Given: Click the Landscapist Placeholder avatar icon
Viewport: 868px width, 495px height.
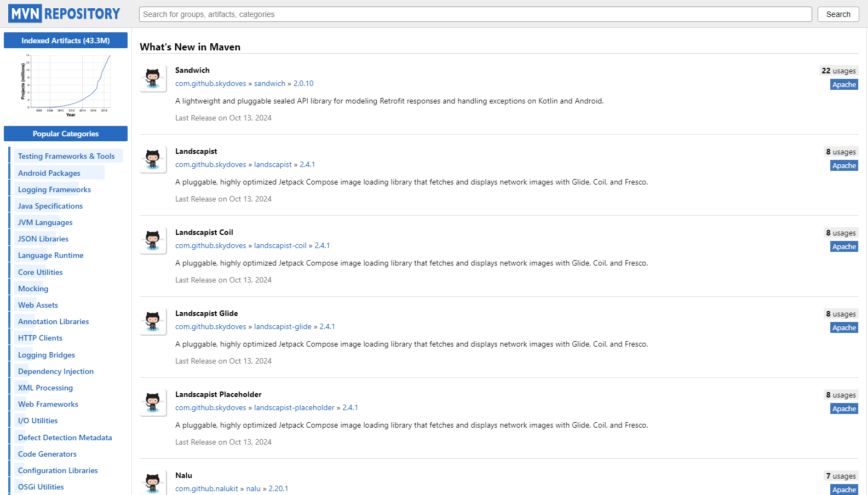Looking at the screenshot, I should (x=153, y=403).
